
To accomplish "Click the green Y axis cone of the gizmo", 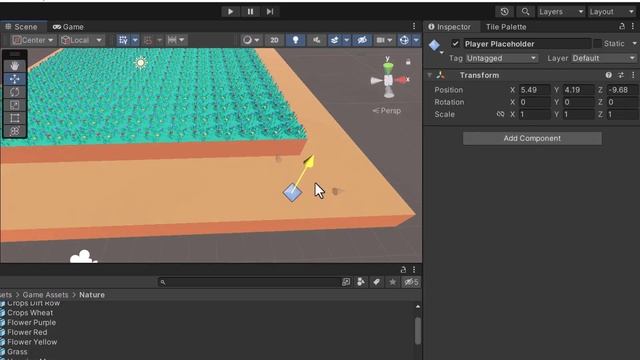I will (x=388, y=67).
